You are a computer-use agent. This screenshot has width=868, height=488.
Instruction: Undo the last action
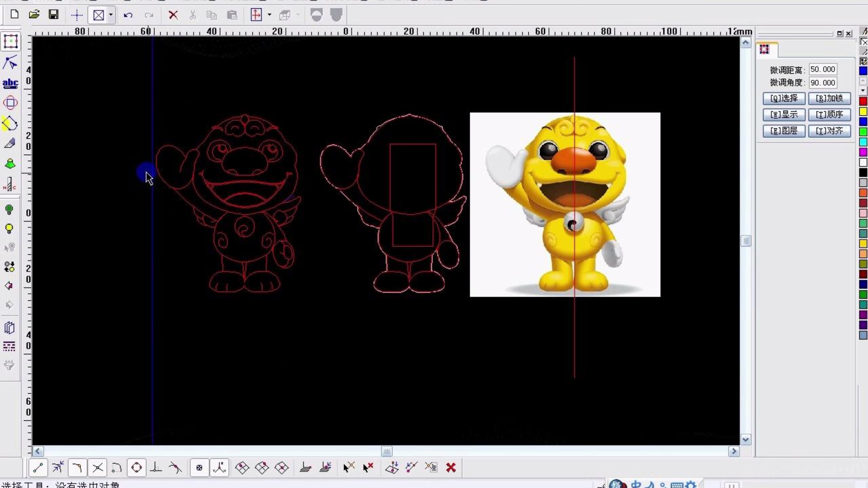[x=128, y=15]
